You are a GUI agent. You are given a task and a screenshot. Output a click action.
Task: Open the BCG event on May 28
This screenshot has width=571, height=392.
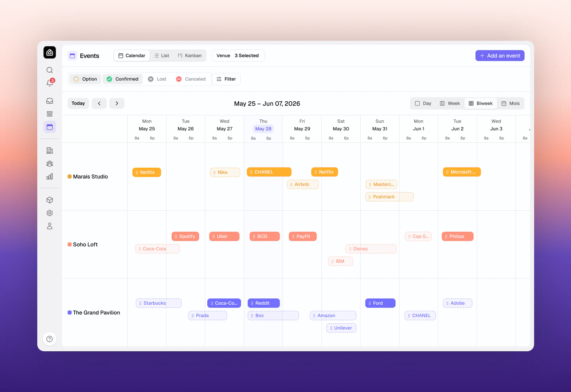265,236
